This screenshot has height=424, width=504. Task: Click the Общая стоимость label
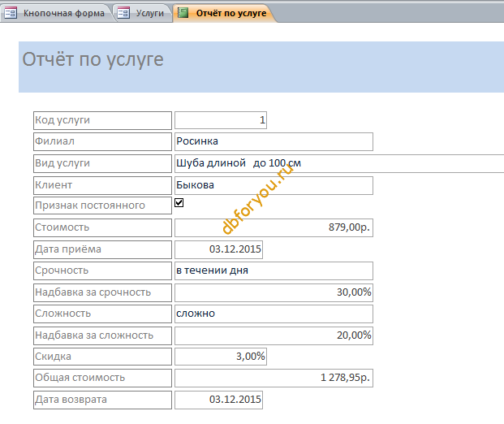click(102, 378)
